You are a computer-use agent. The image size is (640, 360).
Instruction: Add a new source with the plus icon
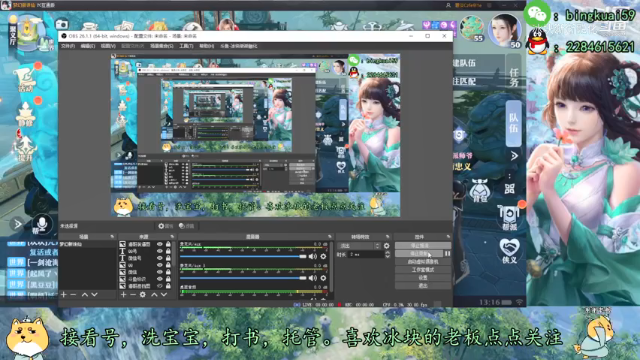tap(123, 294)
